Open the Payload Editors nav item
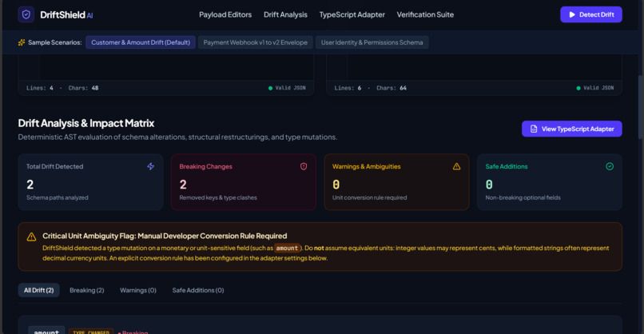 click(225, 15)
